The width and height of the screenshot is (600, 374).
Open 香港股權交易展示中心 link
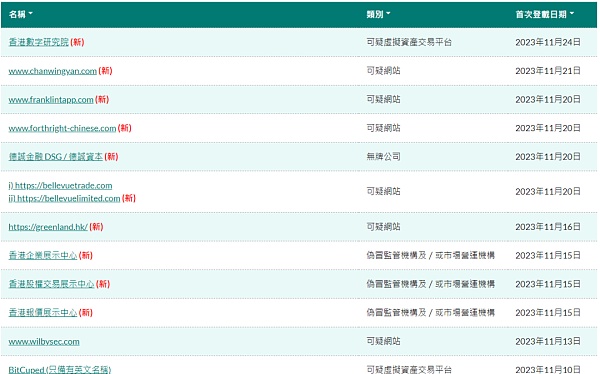pyautogui.click(x=51, y=284)
